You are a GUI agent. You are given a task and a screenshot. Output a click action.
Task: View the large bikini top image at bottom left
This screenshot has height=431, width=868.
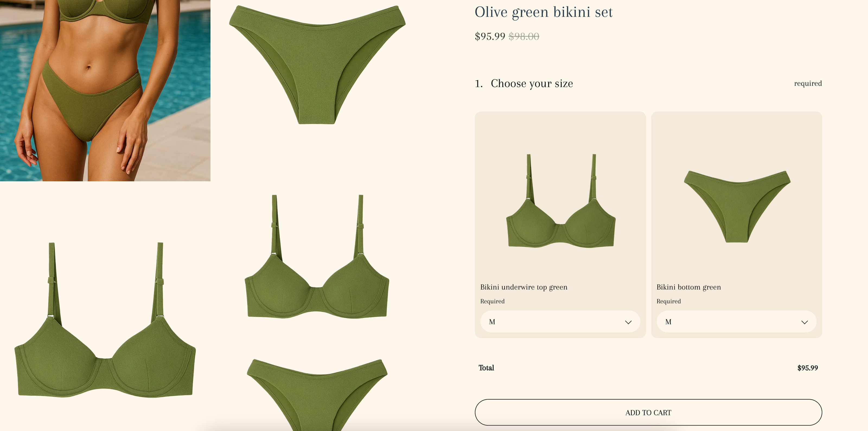[105, 320]
